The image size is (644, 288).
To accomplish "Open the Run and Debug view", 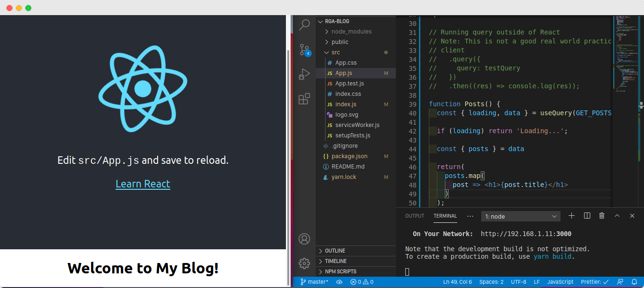I will 304,75.
